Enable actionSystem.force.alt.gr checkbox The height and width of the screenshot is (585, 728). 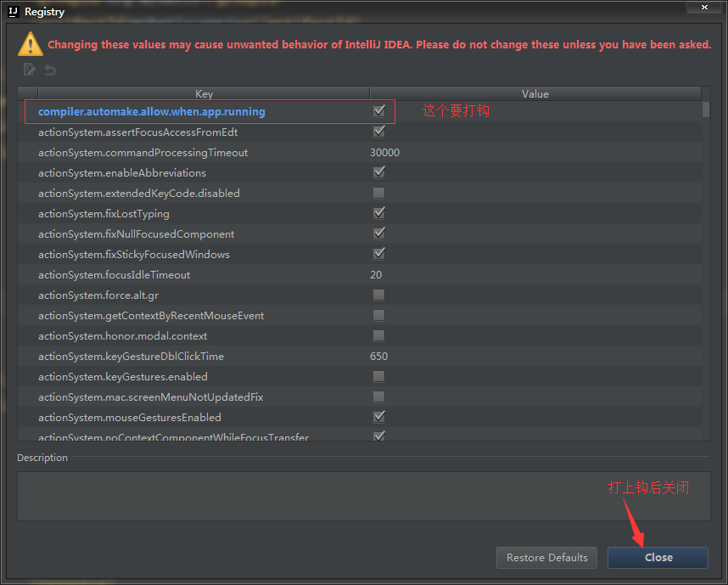pos(379,295)
